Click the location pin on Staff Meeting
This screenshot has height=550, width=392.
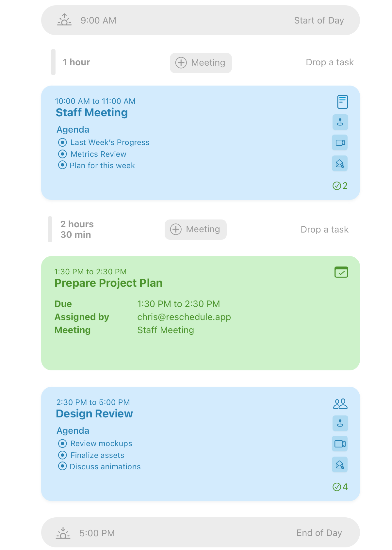(x=340, y=122)
